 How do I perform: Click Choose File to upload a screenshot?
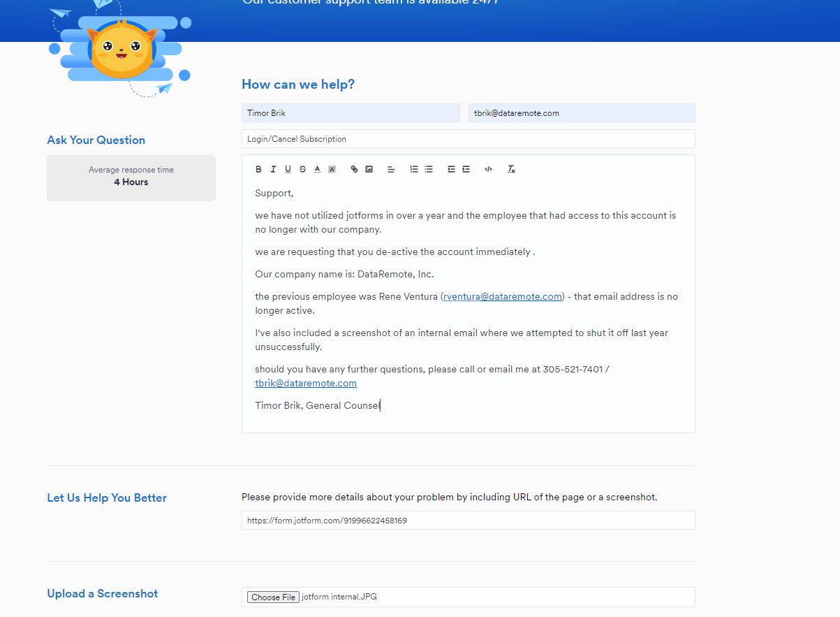click(x=272, y=597)
